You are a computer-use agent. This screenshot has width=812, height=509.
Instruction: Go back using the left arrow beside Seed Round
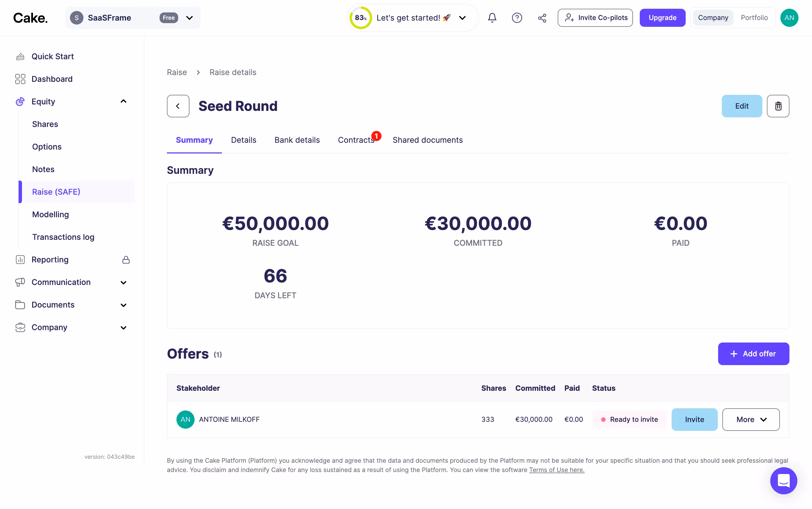[x=178, y=106]
